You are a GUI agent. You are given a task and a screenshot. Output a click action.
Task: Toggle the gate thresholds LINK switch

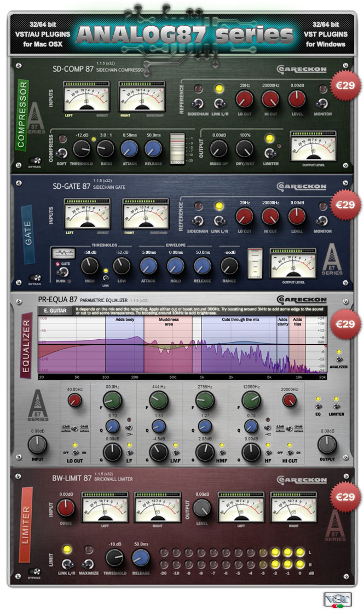106,277
